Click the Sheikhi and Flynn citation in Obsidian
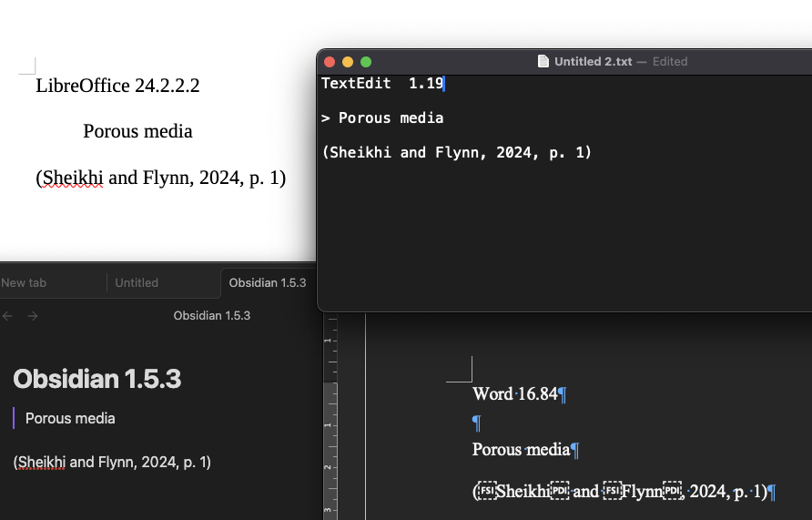 112,462
